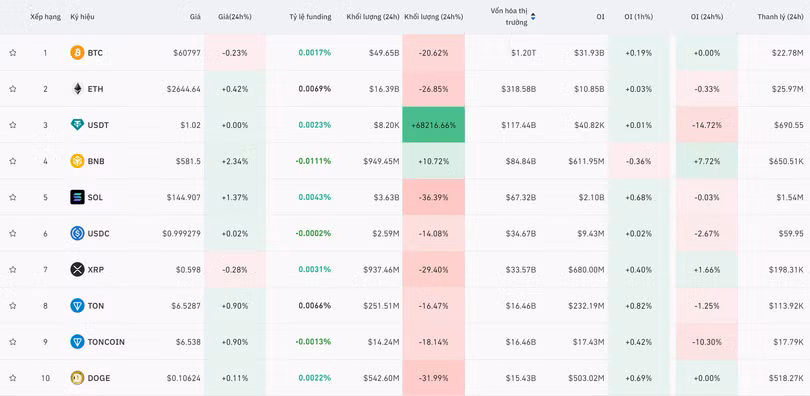810x396 pixels.
Task: Open the ETH symbol link
Action: pos(95,89)
